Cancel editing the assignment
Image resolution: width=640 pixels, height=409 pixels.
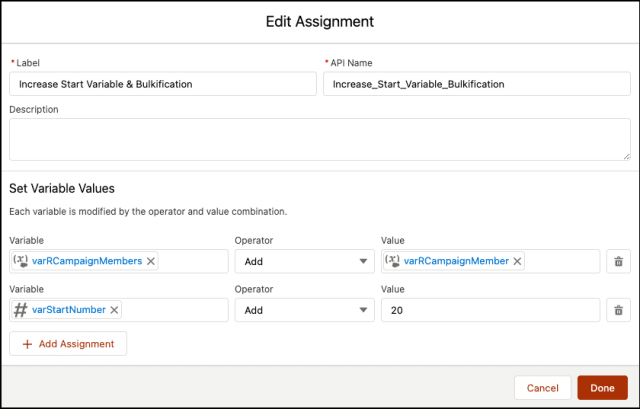(542, 388)
